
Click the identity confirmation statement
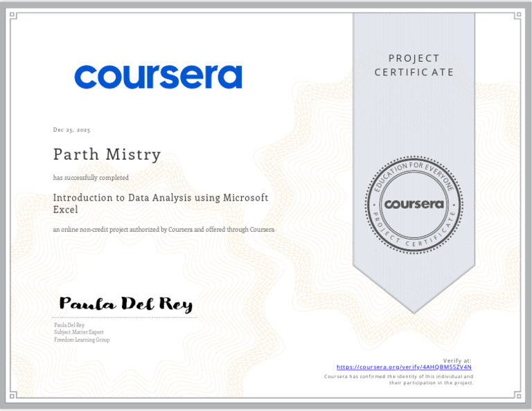point(399,379)
